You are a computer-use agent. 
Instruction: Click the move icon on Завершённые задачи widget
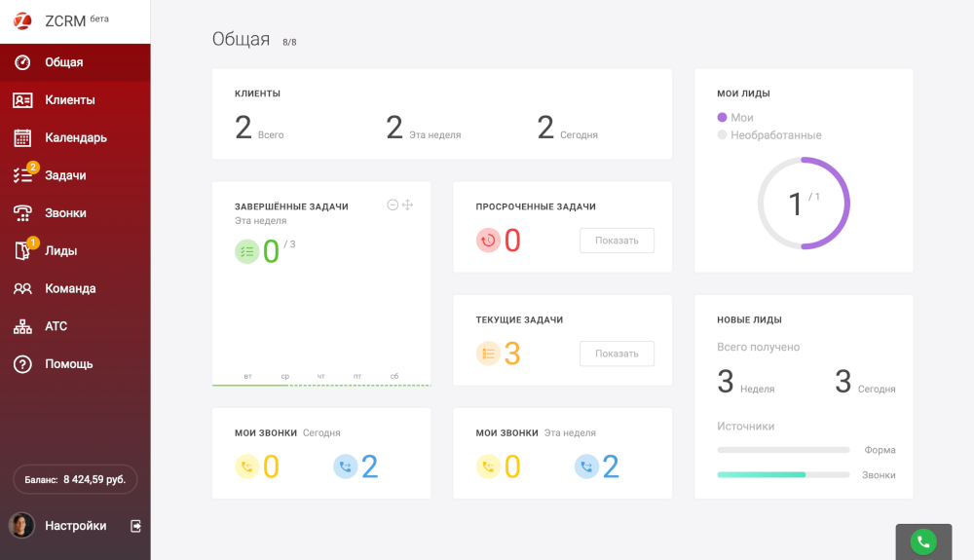pos(407,205)
